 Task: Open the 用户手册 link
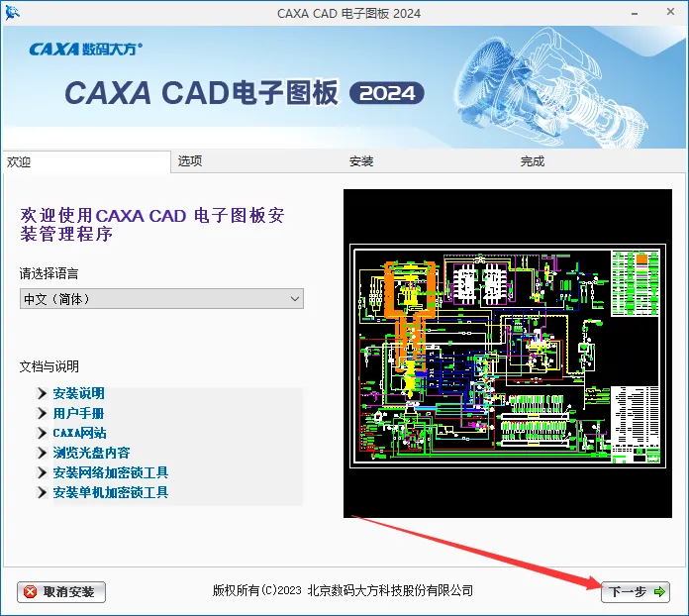point(78,413)
